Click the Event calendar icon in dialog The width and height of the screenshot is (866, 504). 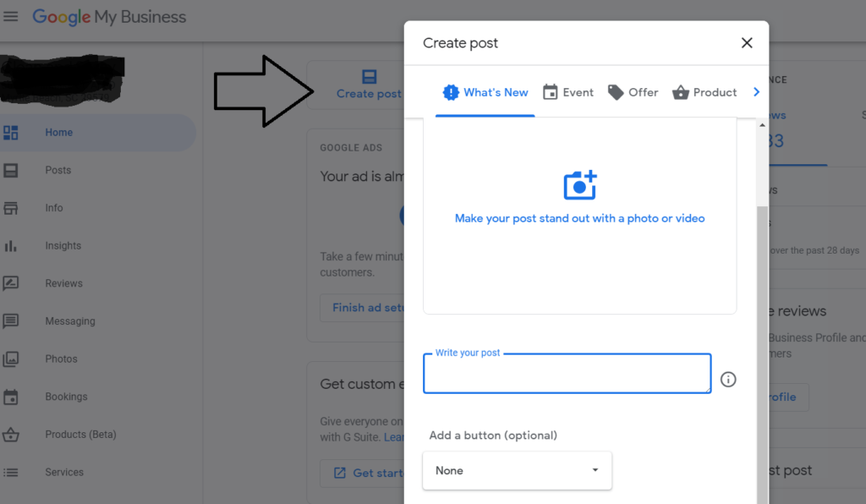tap(550, 92)
